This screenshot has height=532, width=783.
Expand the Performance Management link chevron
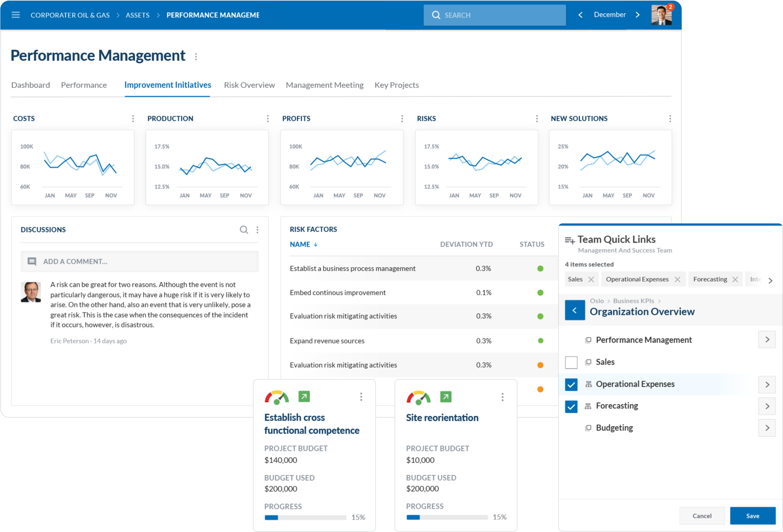click(767, 340)
